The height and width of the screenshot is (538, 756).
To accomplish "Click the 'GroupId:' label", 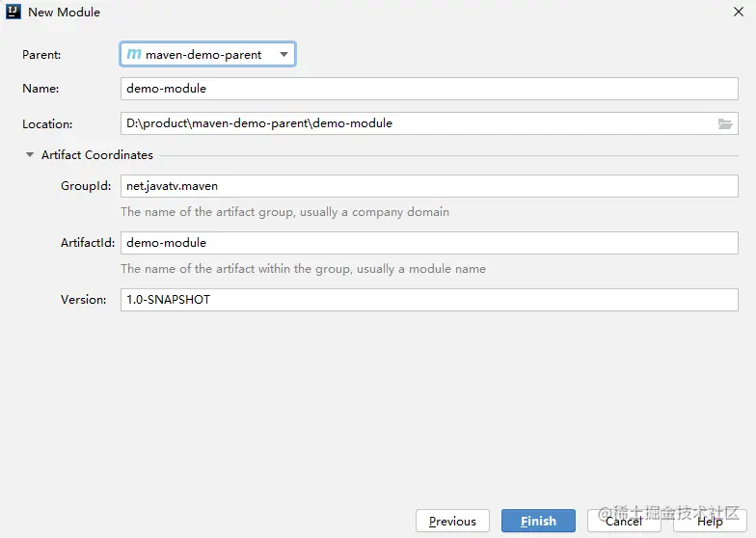I will tap(86, 185).
